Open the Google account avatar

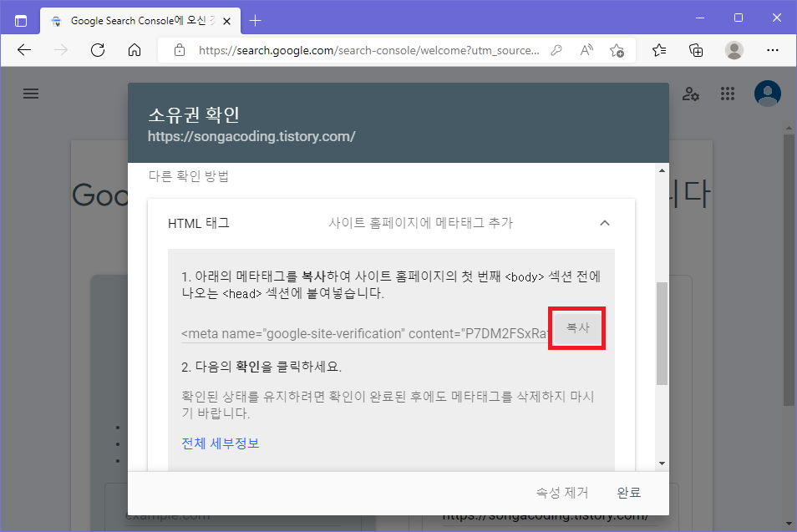point(768,94)
